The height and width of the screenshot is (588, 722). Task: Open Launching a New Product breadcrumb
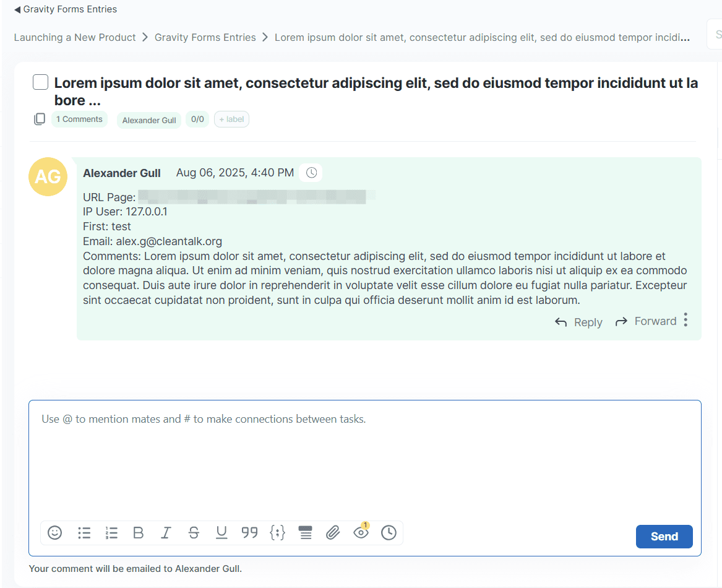pos(75,38)
